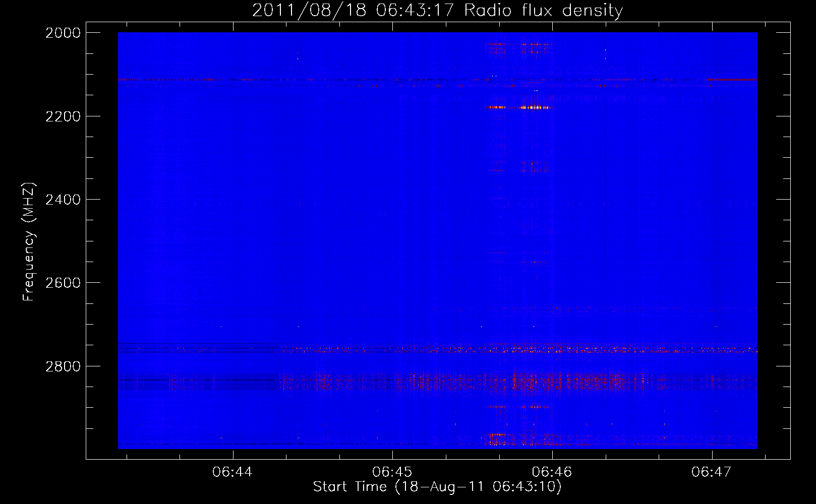Click the '2800' frequency axis label
The height and width of the screenshot is (504, 816).
click(63, 366)
